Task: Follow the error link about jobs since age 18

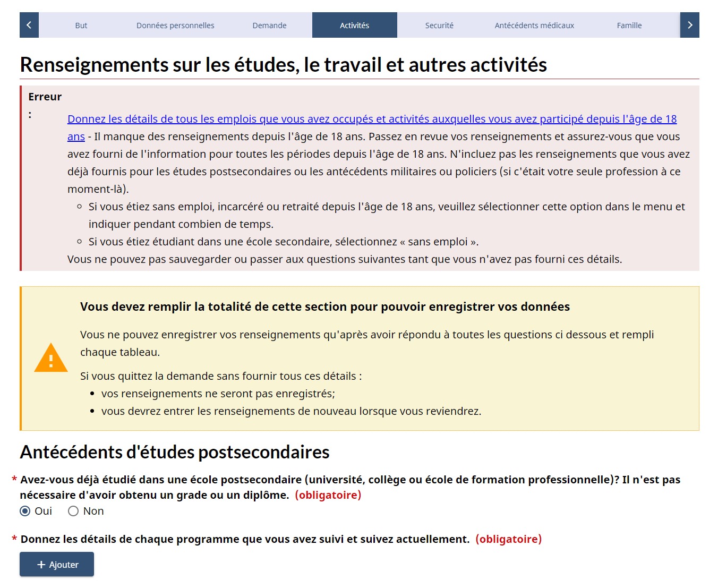Action: click(x=372, y=119)
